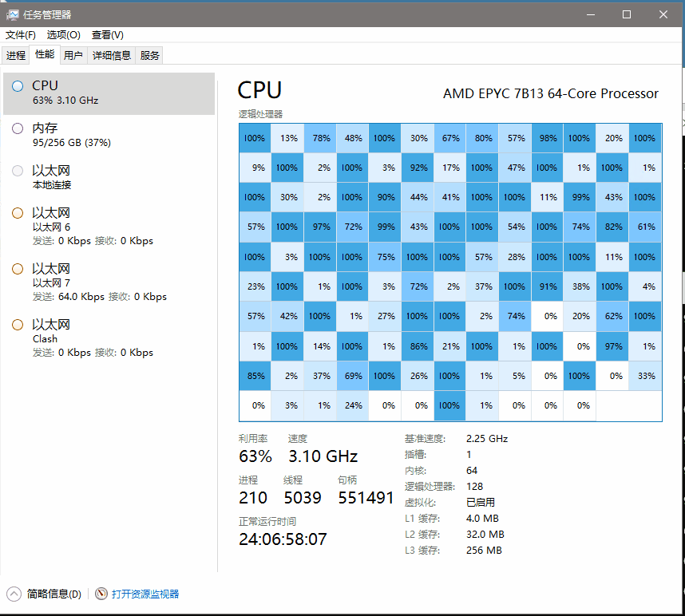Open the 用户 tab

click(73, 54)
